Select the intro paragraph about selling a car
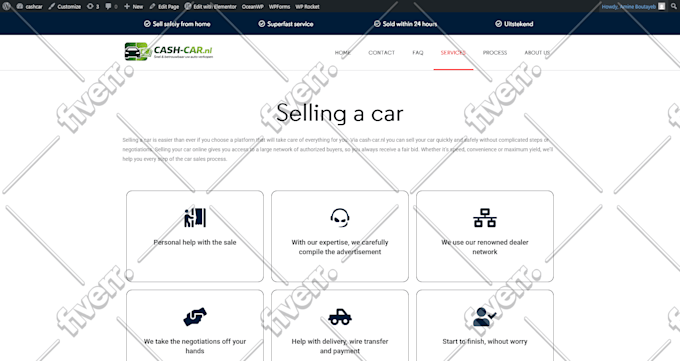 coord(338,149)
